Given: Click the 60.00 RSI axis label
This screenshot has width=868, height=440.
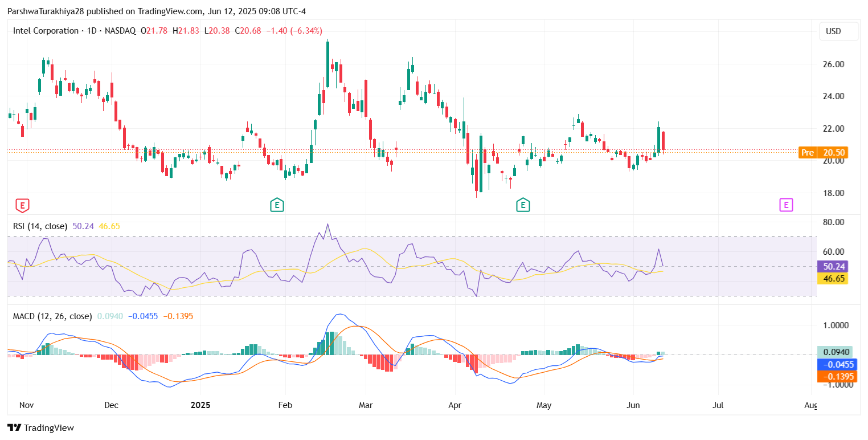Looking at the screenshot, I should coord(832,252).
